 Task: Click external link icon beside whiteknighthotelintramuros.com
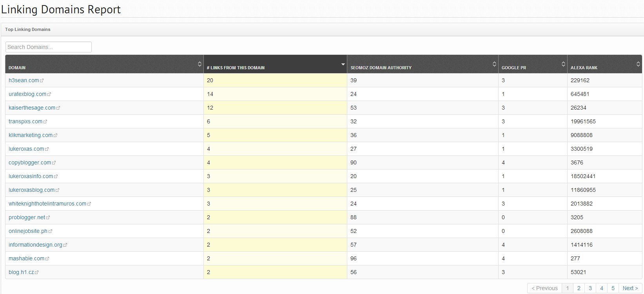(89, 204)
